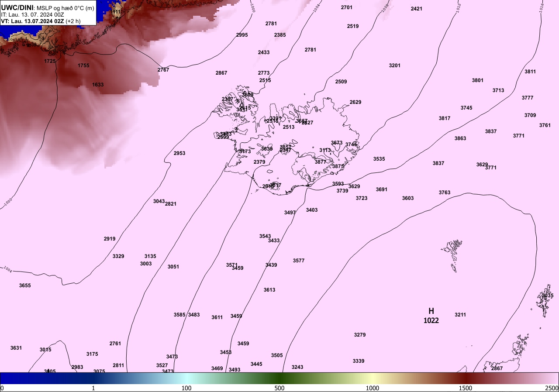Click the height value 2995
559x392 pixels.
pyautogui.click(x=242, y=35)
